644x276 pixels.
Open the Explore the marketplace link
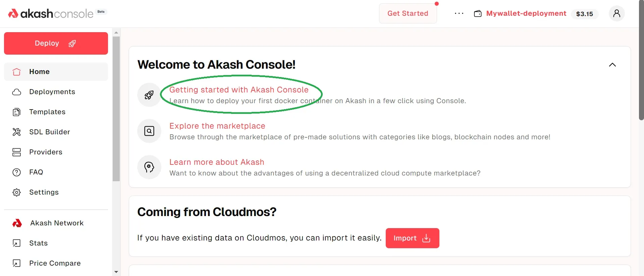217,126
